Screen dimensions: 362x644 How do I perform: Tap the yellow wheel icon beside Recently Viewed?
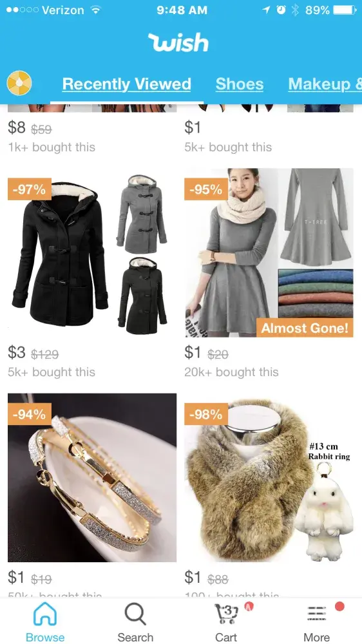click(x=19, y=83)
